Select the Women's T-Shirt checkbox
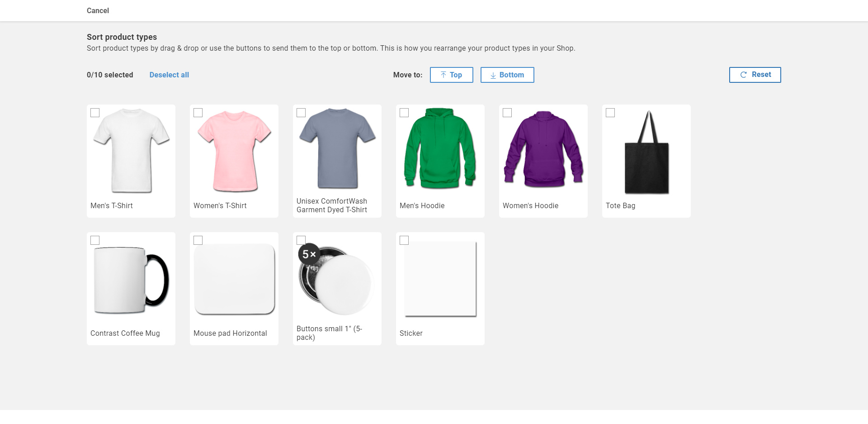Image resolution: width=868 pixels, height=424 pixels. (x=198, y=113)
